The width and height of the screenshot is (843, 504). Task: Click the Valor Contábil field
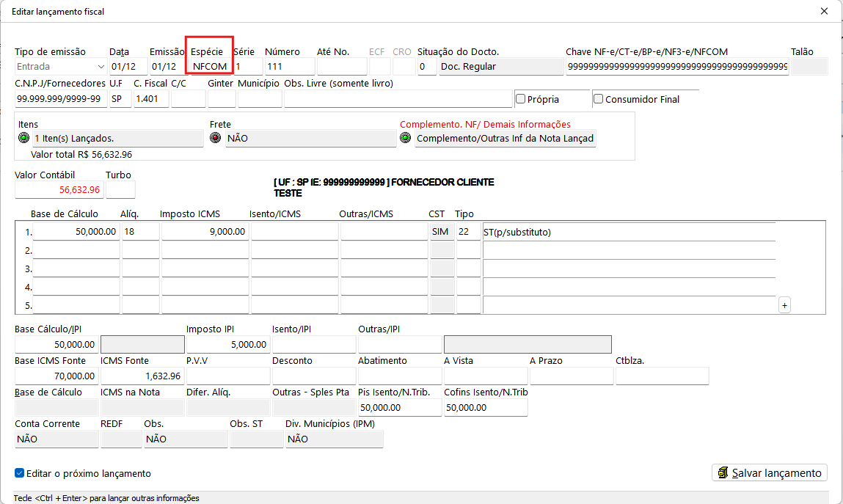point(59,189)
